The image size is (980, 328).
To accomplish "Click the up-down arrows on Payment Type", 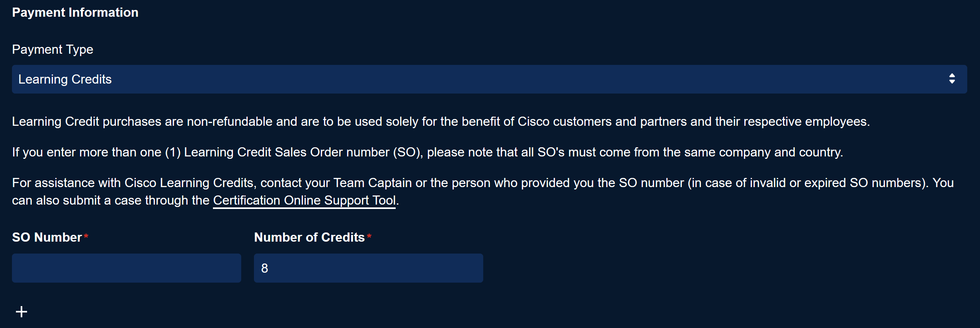I will (952, 79).
